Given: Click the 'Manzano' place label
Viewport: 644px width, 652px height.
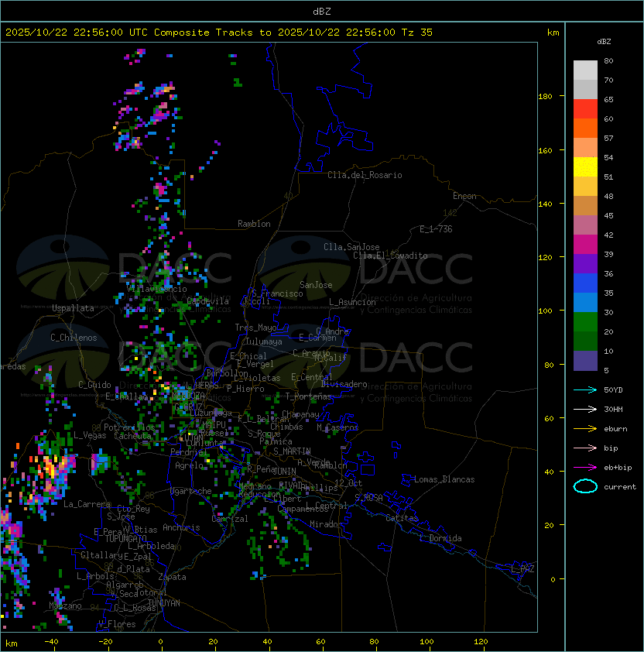Looking at the screenshot, I should pyautogui.click(x=65, y=606).
